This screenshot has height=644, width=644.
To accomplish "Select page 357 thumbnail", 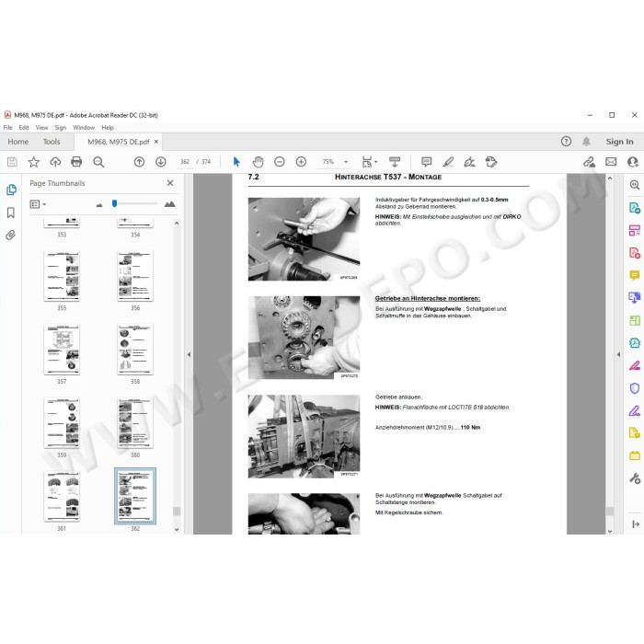I will pyautogui.click(x=62, y=350).
